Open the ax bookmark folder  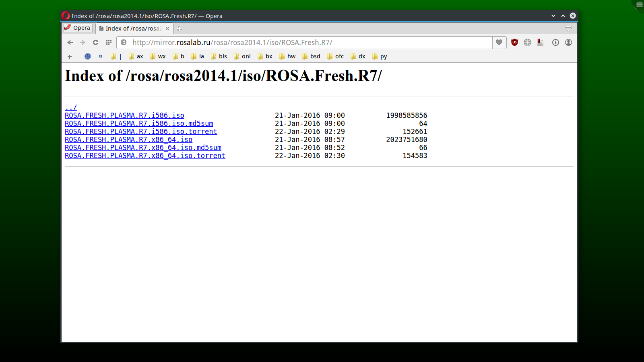(136, 56)
